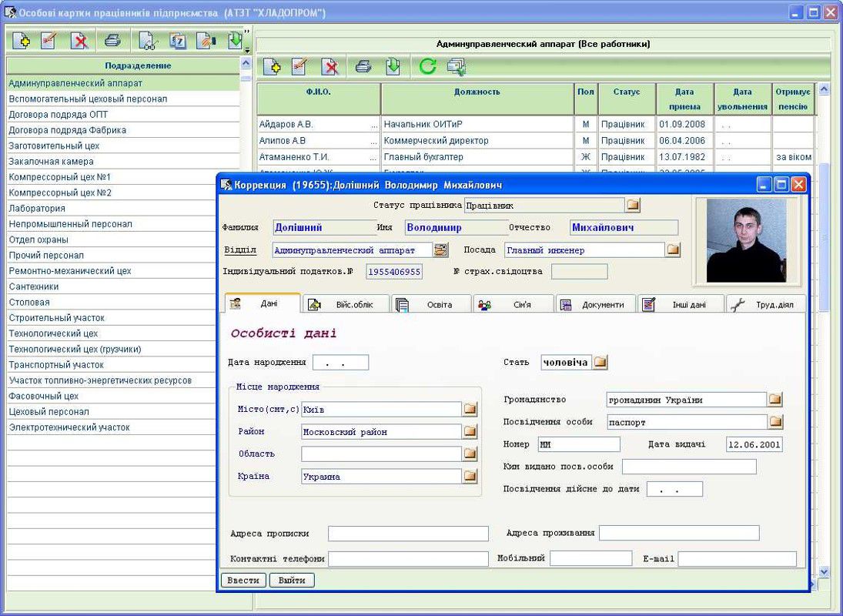Viewport: 843px width, 616px height.
Task: Open the Країна lookup button
Action: click(470, 476)
